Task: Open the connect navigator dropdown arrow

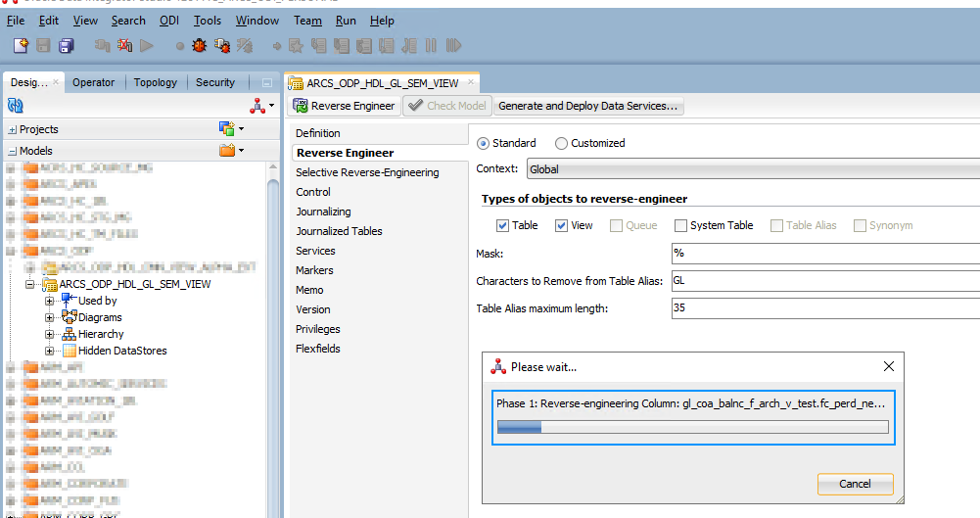Action: click(x=271, y=106)
